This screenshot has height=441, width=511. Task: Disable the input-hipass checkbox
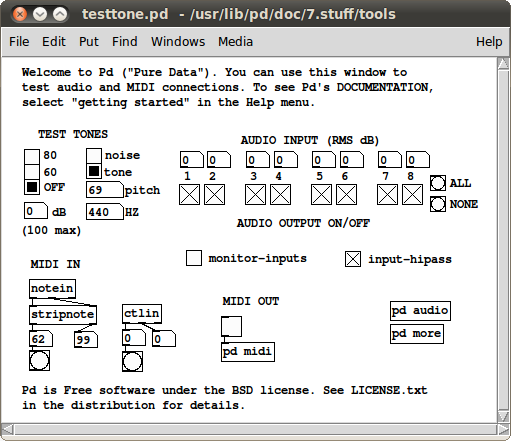pos(353,259)
